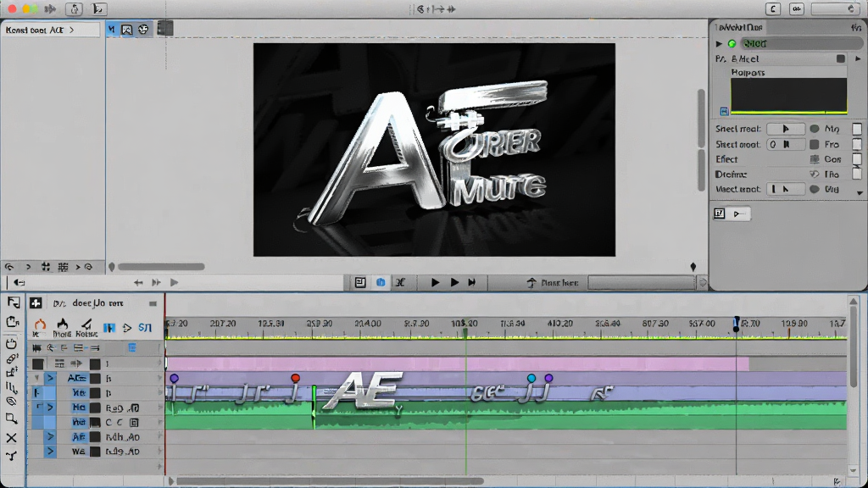
Task: Expand the disclosure triangle beside the green dot
Action: 719,44
